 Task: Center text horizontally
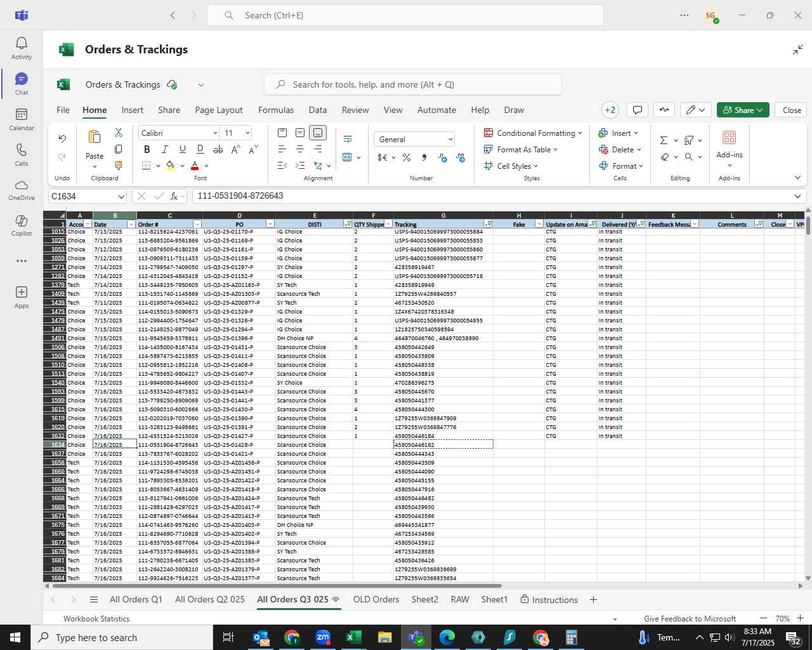pyautogui.click(x=300, y=149)
